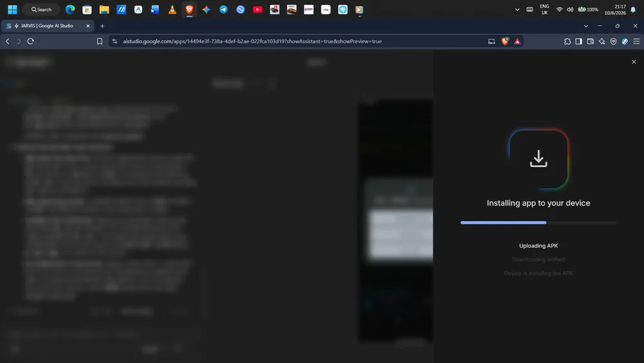Open the volume control

click(x=570, y=10)
